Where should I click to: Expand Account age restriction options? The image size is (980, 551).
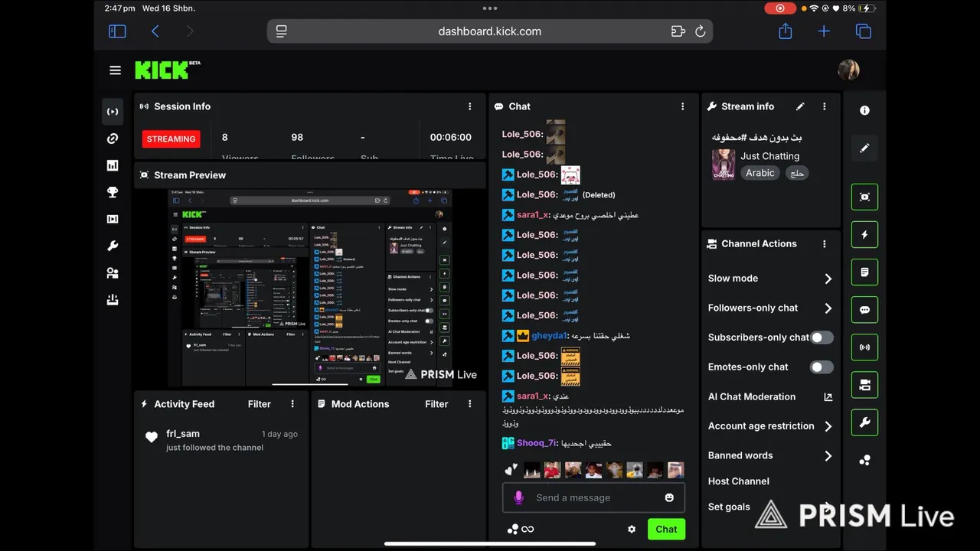[x=828, y=426]
